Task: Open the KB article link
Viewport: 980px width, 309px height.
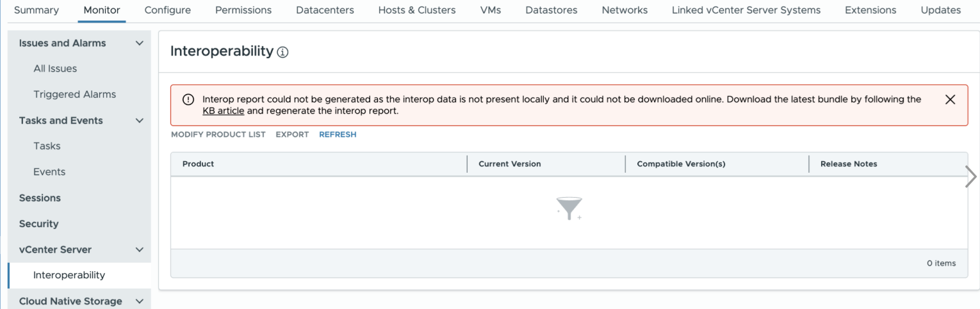Action: tap(223, 111)
